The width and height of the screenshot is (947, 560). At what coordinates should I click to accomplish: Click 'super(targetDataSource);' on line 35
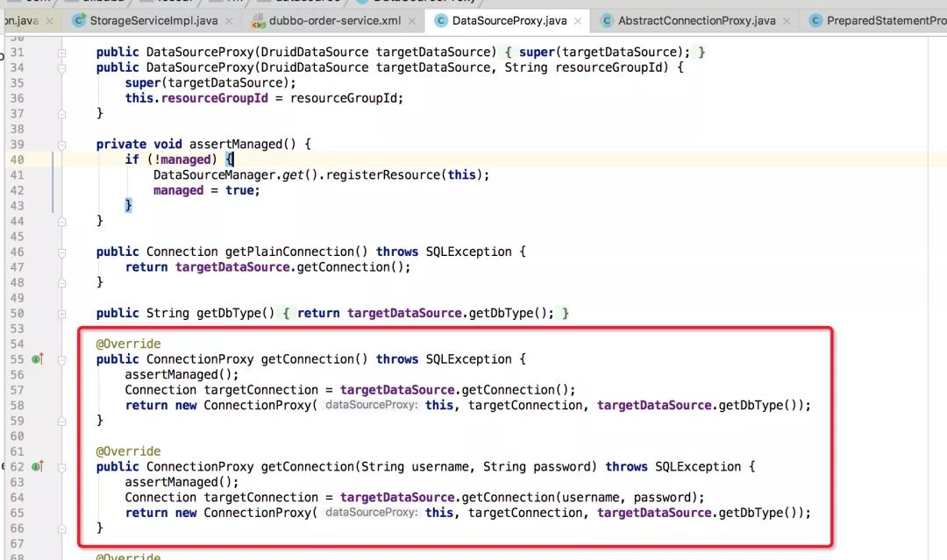[210, 82]
